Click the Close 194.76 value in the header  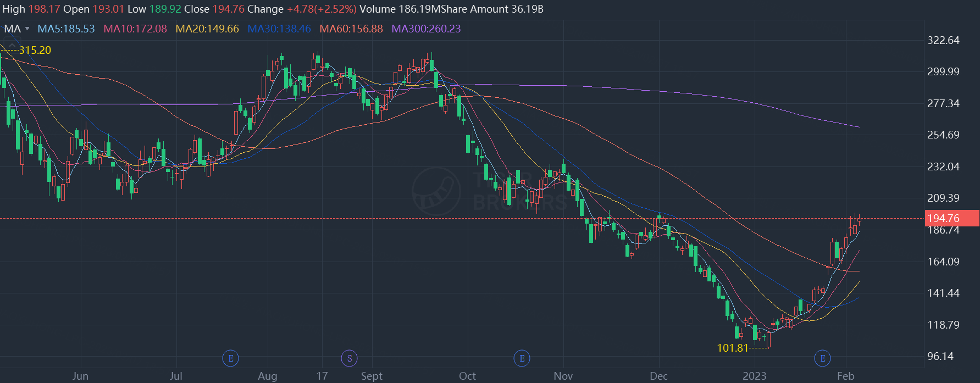pos(214,9)
